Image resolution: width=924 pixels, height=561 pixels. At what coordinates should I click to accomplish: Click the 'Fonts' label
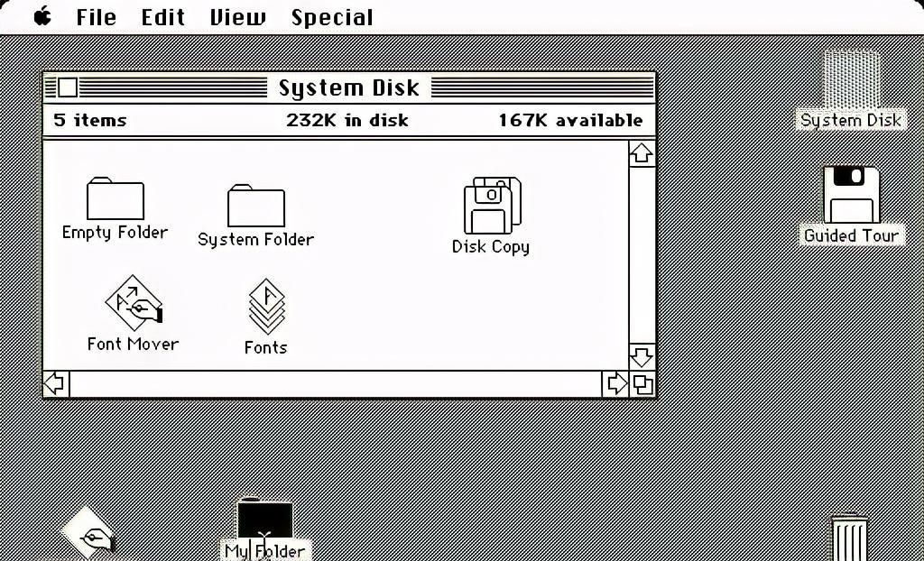(x=266, y=347)
